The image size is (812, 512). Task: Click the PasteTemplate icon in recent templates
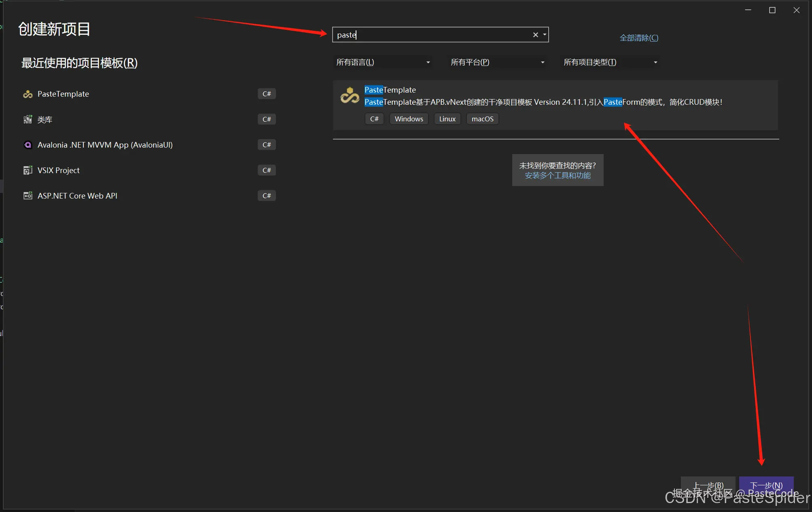click(x=28, y=94)
